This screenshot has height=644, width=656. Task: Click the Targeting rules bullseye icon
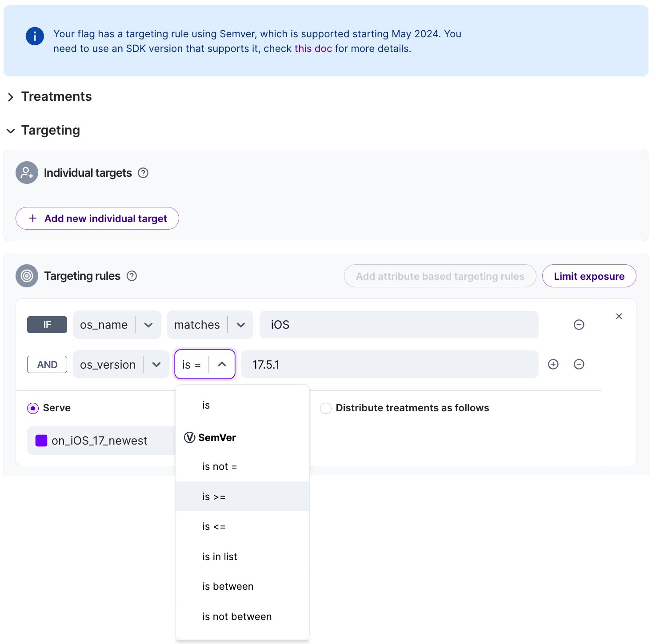pyautogui.click(x=27, y=276)
